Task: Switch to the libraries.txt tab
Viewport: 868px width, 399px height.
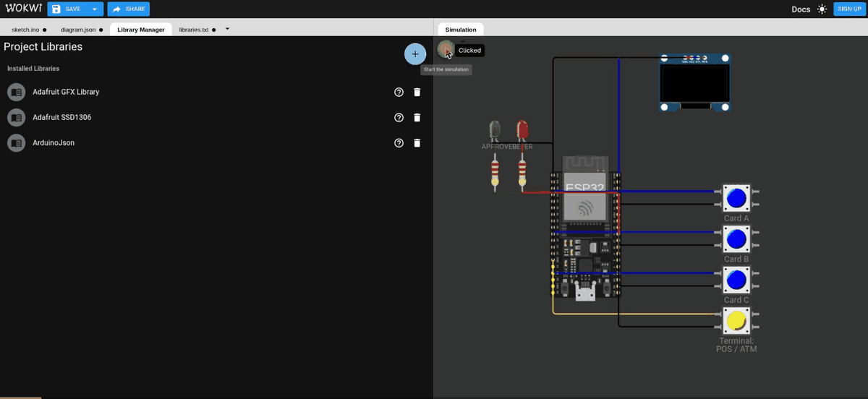Action: (197, 30)
